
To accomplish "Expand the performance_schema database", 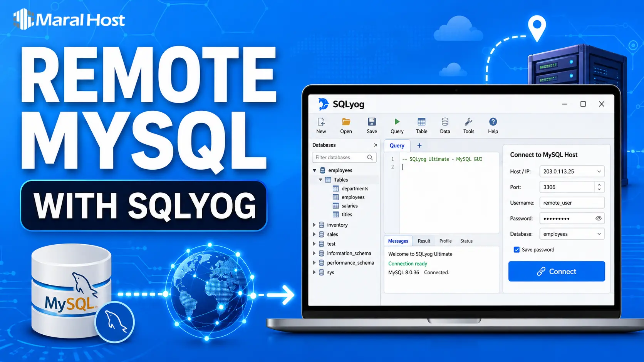I will [314, 263].
